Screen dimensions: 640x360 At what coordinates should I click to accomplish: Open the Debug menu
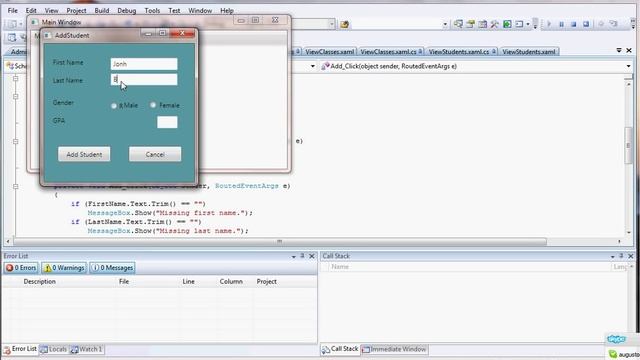click(x=127, y=10)
